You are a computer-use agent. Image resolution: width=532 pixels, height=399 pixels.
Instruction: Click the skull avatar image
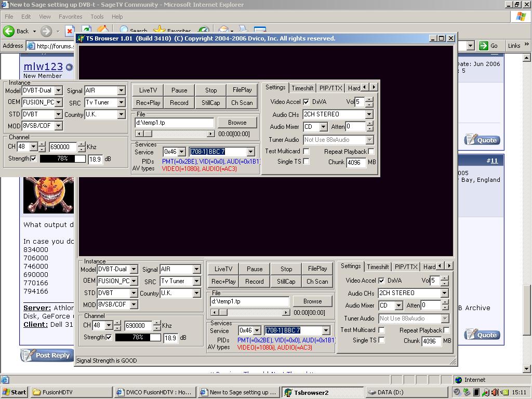click(x=48, y=195)
